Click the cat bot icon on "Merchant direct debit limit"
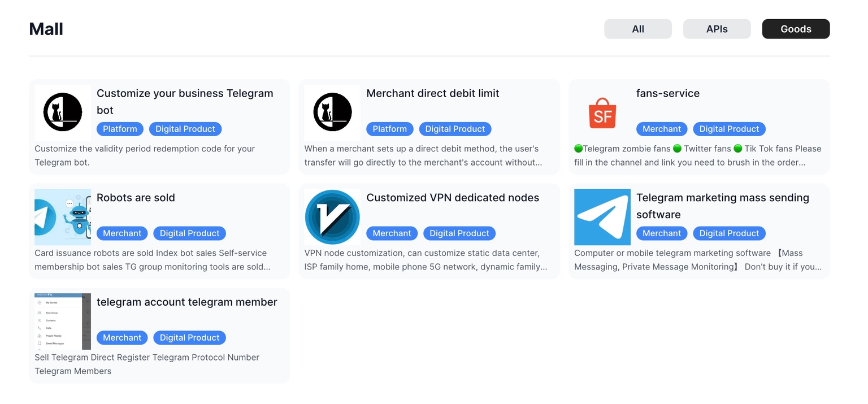Viewport: 868px width, 404px height. click(332, 112)
